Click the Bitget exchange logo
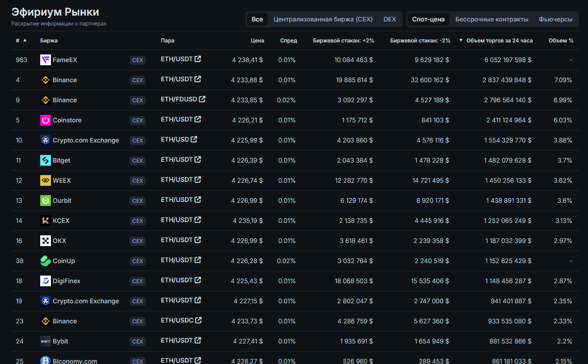Viewport: 588px width, 364px height. click(46, 160)
